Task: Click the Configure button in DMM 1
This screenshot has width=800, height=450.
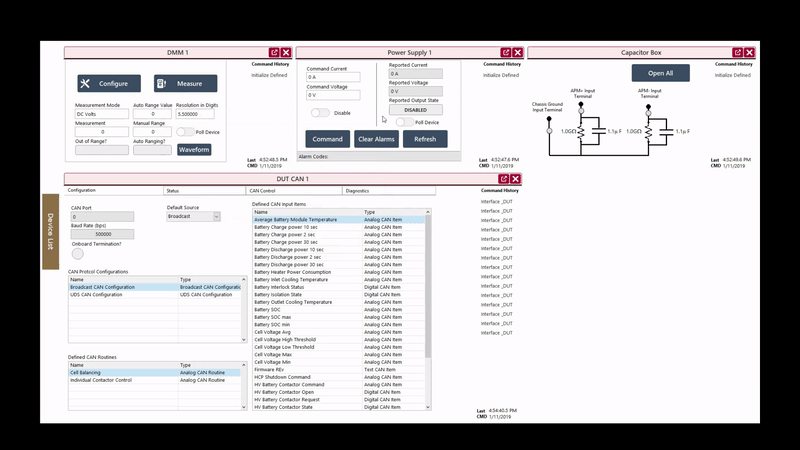Action: (x=109, y=84)
